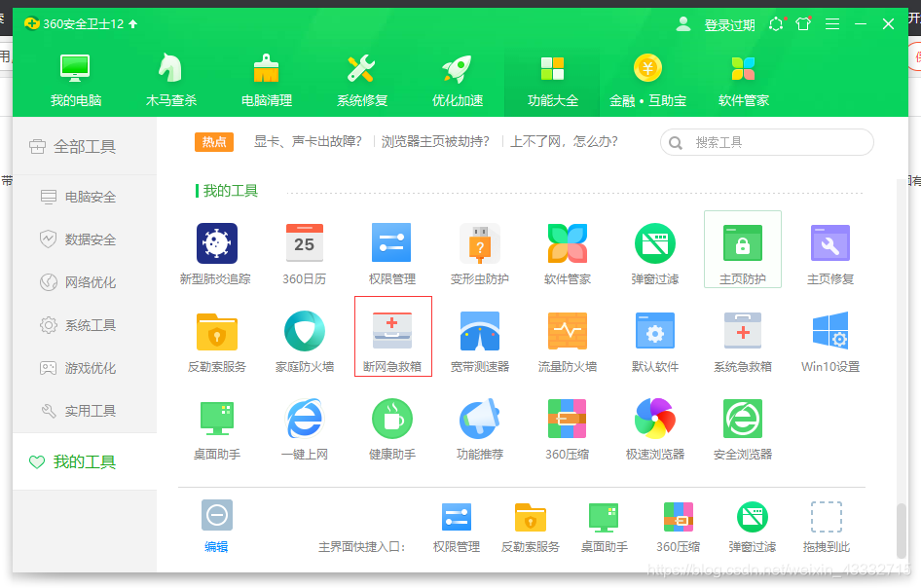Open the 健康助手 tool
Viewport: 921px width, 588px height.
pyautogui.click(x=391, y=428)
